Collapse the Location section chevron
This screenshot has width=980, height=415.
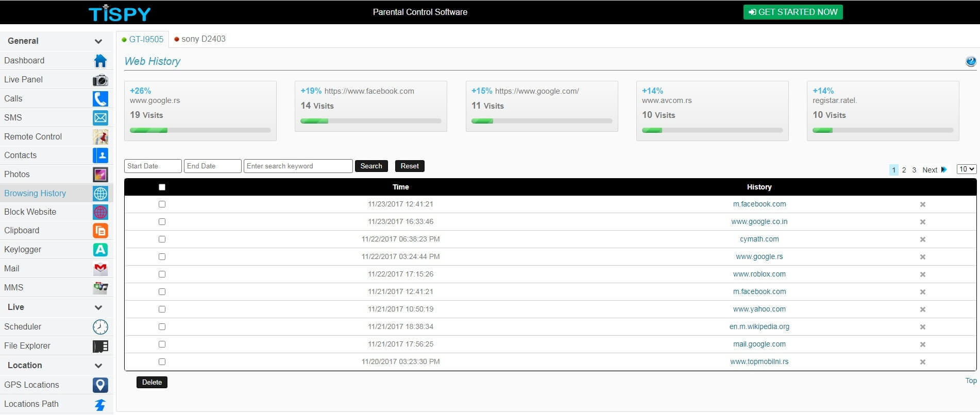click(x=98, y=366)
